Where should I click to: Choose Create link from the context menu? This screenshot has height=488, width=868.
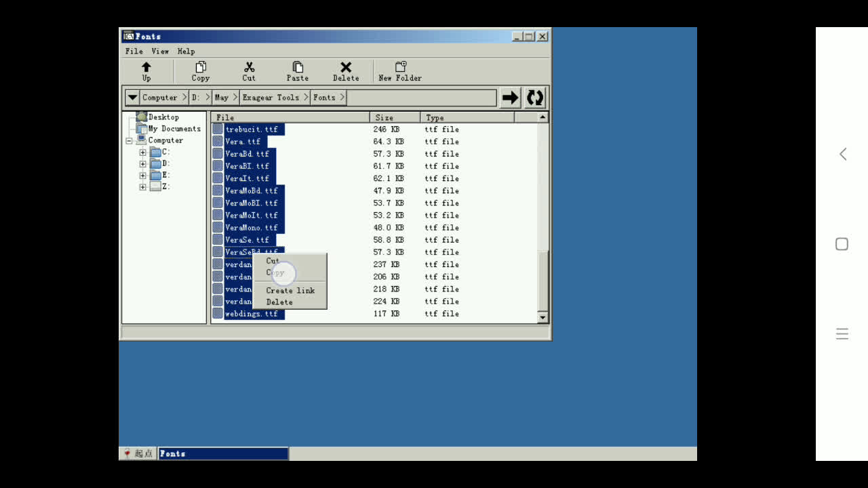[x=290, y=290]
